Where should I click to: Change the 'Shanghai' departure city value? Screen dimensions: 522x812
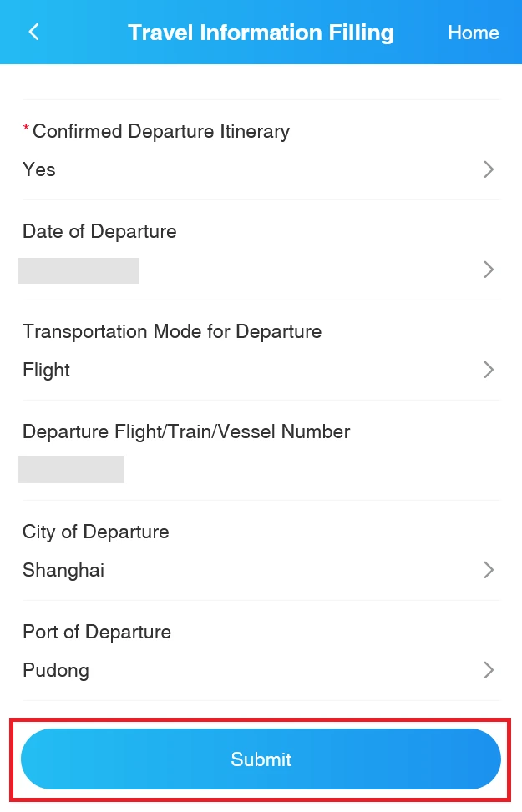tap(63, 570)
